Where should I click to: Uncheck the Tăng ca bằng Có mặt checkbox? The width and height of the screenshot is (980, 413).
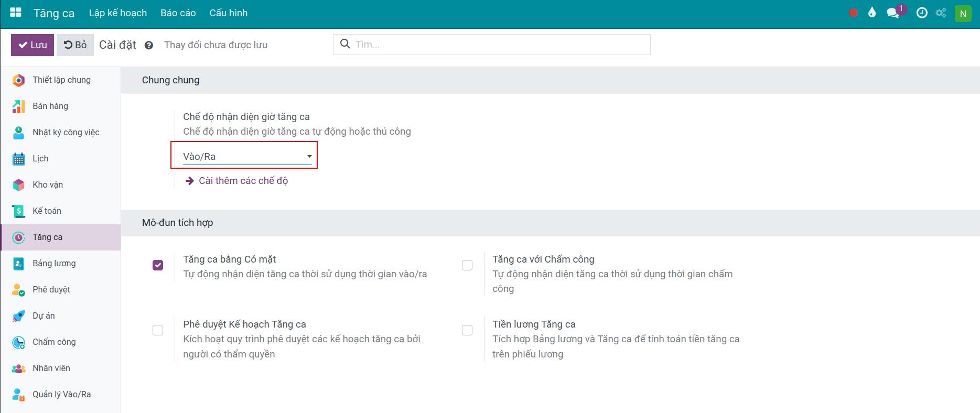158,265
